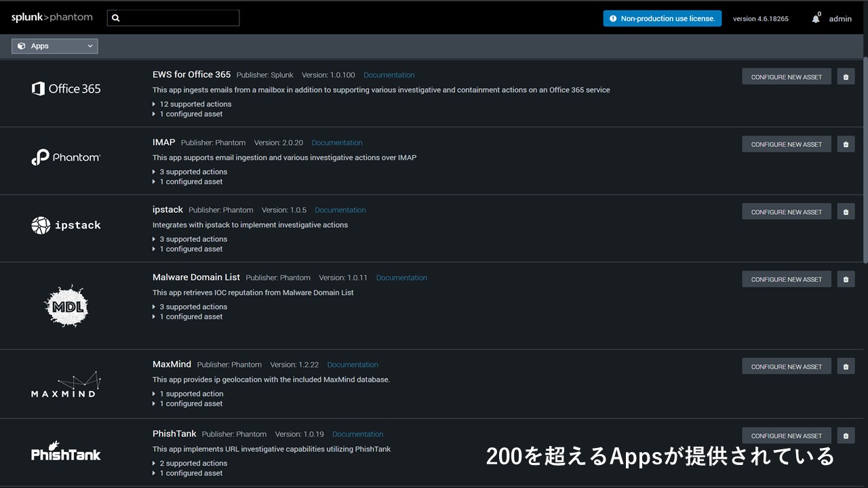
Task: Delete the PhishTank app via trash icon
Action: tap(846, 435)
